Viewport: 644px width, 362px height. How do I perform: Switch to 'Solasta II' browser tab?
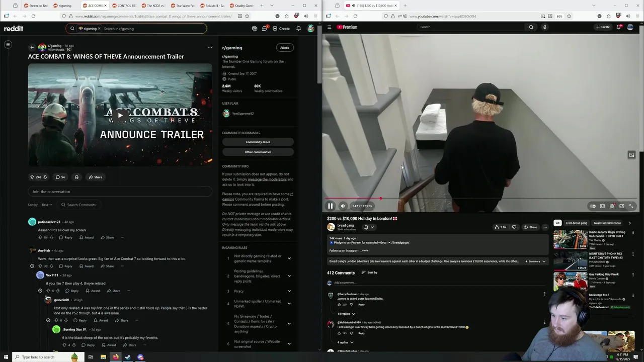[x=212, y=6]
